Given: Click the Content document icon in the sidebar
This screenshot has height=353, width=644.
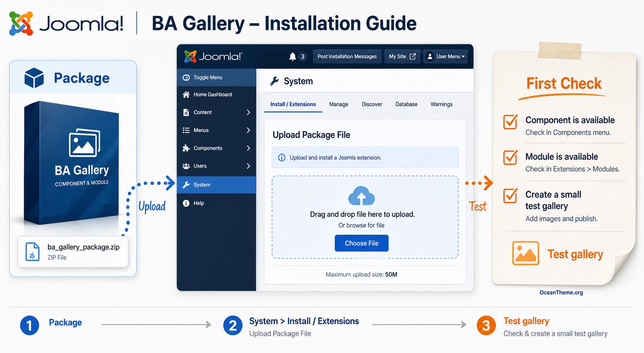Looking at the screenshot, I should coord(186,112).
